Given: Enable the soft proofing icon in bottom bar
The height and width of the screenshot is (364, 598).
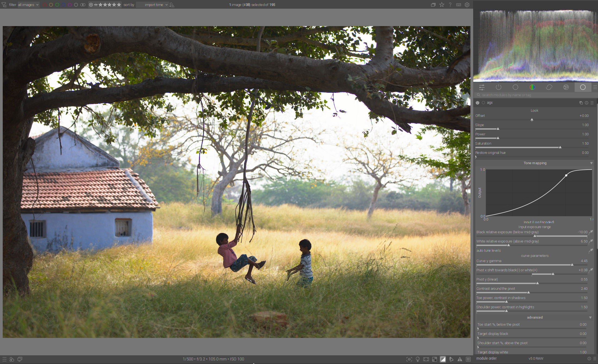Looking at the screenshot, I should tap(451, 359).
